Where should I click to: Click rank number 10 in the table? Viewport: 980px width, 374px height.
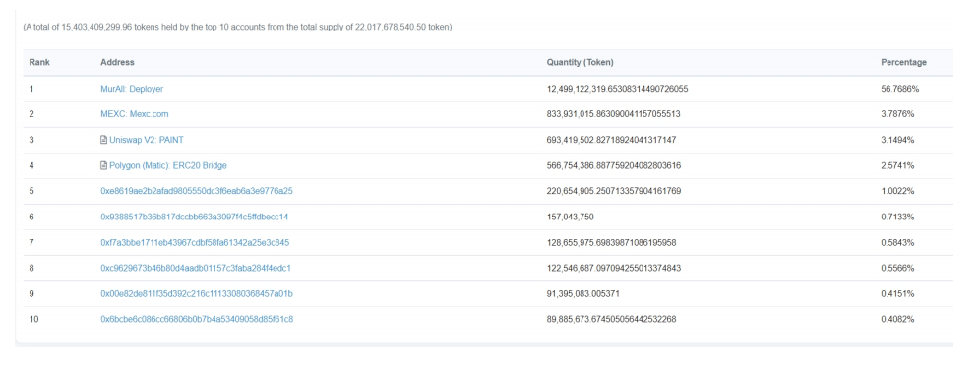pyautogui.click(x=33, y=320)
